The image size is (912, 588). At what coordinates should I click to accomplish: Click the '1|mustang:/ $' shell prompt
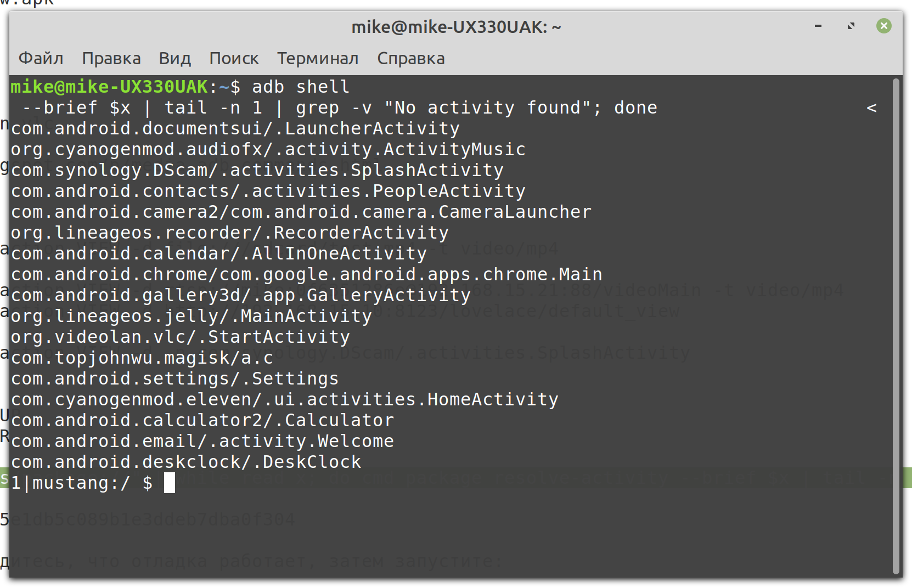[82, 483]
